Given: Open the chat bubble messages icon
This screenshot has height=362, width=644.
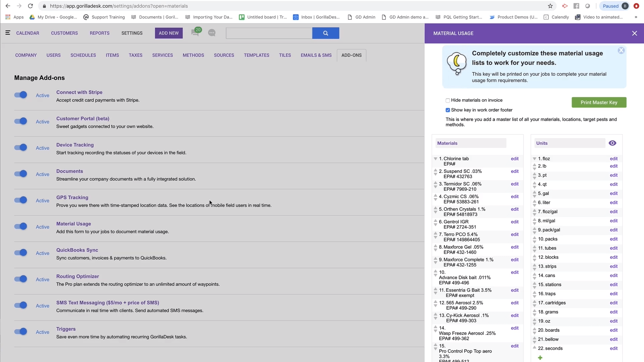Looking at the screenshot, I should point(212,33).
